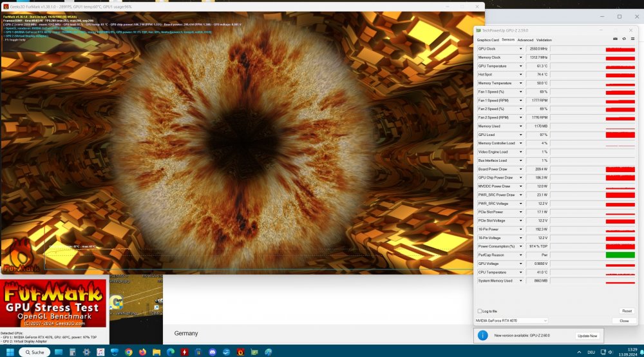This screenshot has height=357, width=644.
Task: Click the GPU-Z screenshot camera icon
Action: (615, 39)
